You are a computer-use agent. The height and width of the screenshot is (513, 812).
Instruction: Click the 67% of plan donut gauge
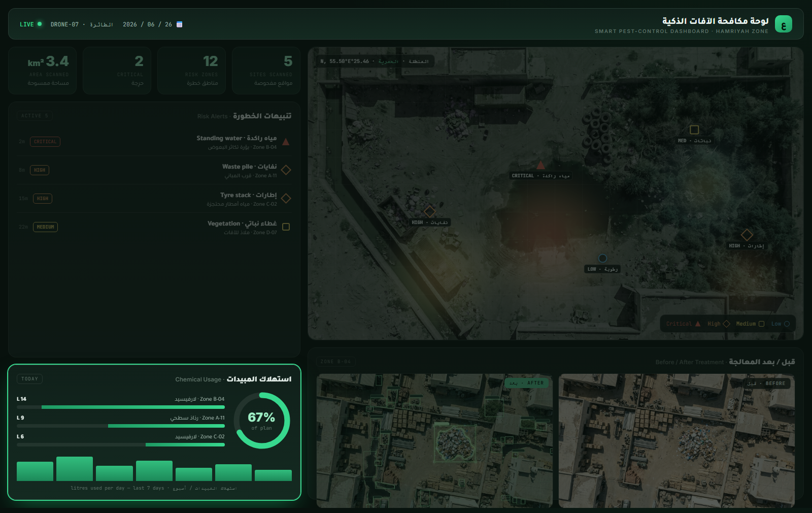point(262,421)
